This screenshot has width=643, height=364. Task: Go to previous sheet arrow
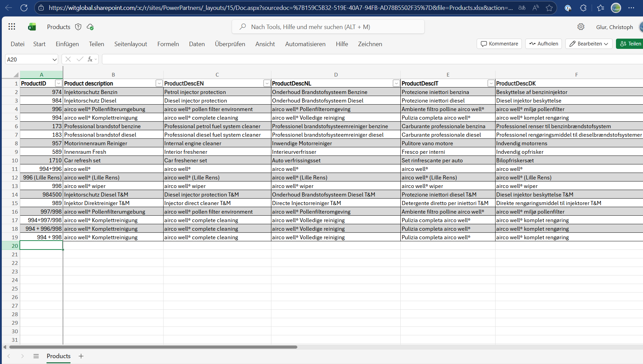(x=9, y=356)
